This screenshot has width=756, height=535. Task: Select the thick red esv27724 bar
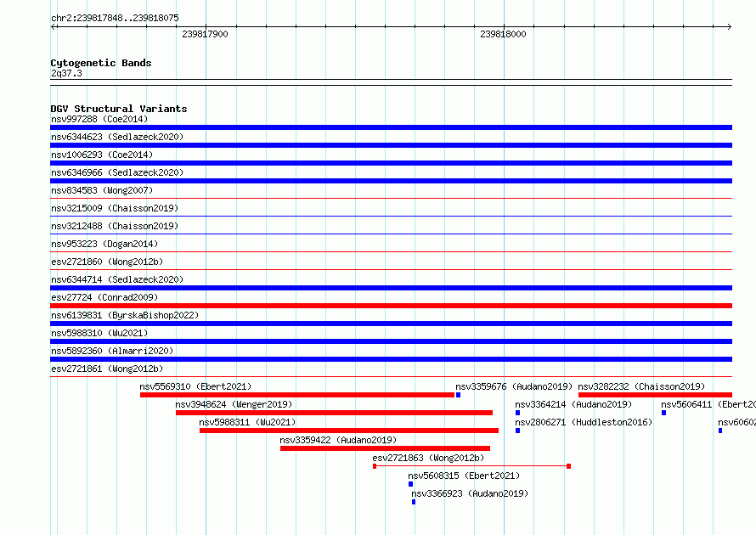[391, 306]
